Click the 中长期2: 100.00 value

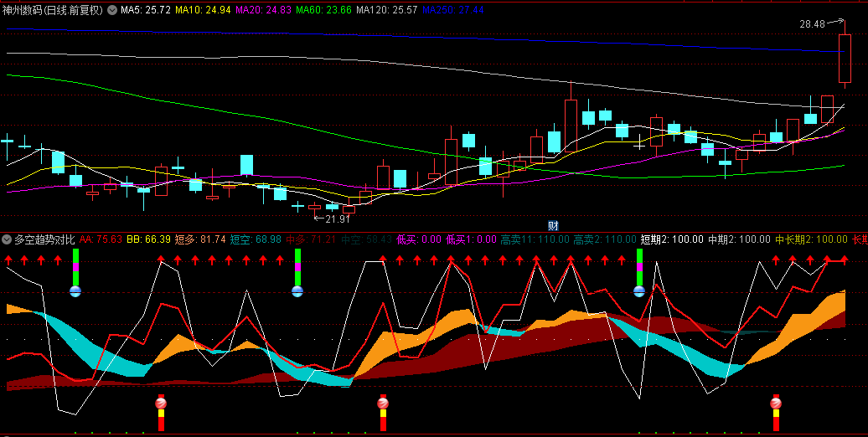click(x=811, y=239)
